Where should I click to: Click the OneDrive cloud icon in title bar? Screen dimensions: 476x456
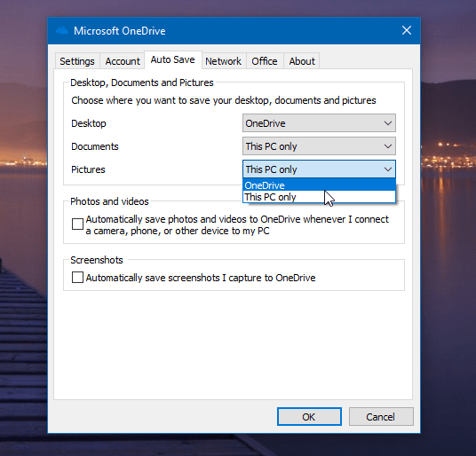pos(62,31)
